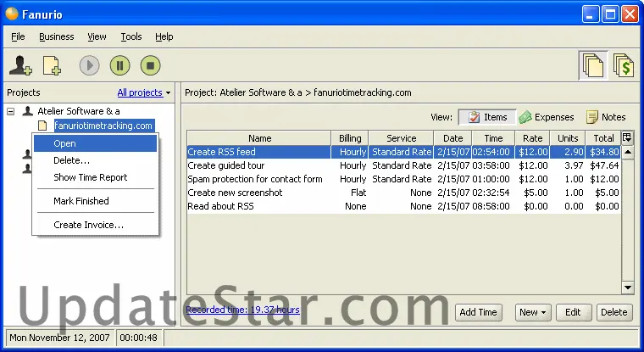Screen dimensions: 644x352
Task: Open the Help menu
Action: pos(164,36)
